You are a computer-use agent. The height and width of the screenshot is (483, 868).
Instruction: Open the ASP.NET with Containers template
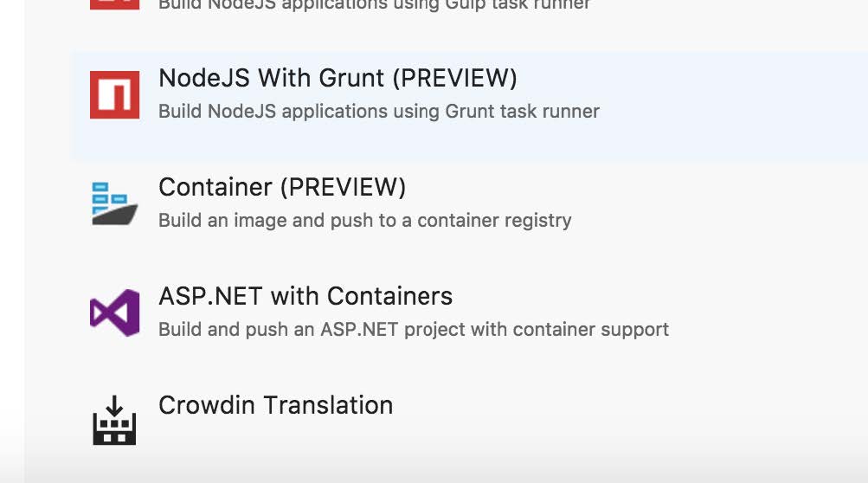coord(305,296)
